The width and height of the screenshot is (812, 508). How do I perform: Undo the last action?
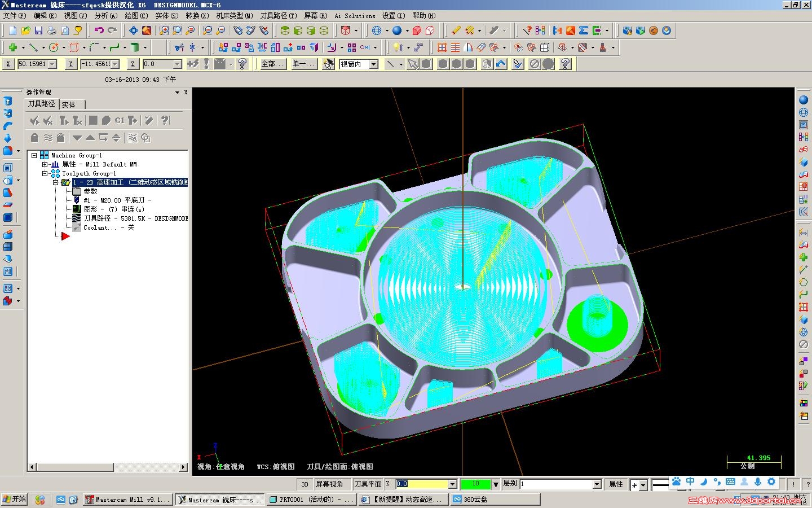99,30
